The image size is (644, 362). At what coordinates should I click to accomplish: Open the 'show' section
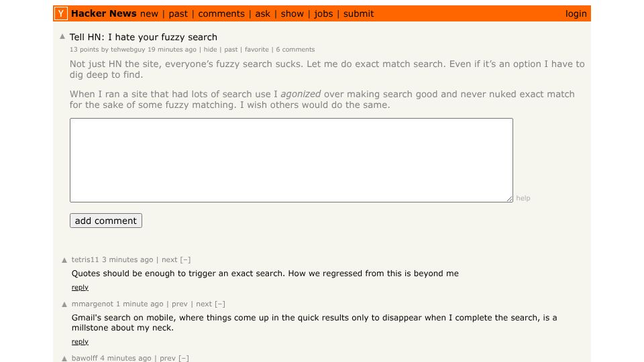[x=292, y=13]
